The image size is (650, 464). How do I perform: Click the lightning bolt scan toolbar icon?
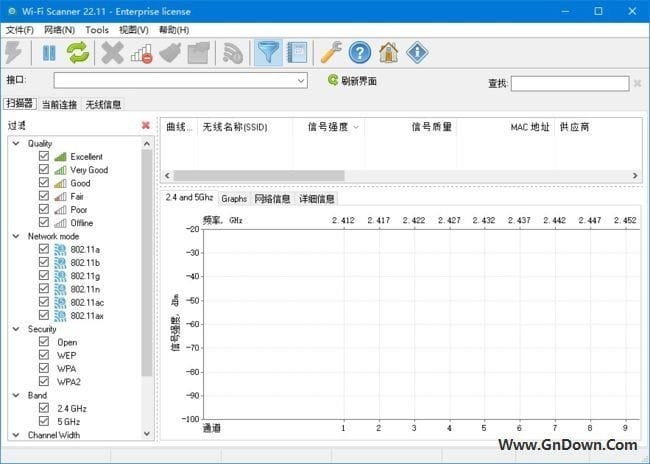tap(14, 53)
